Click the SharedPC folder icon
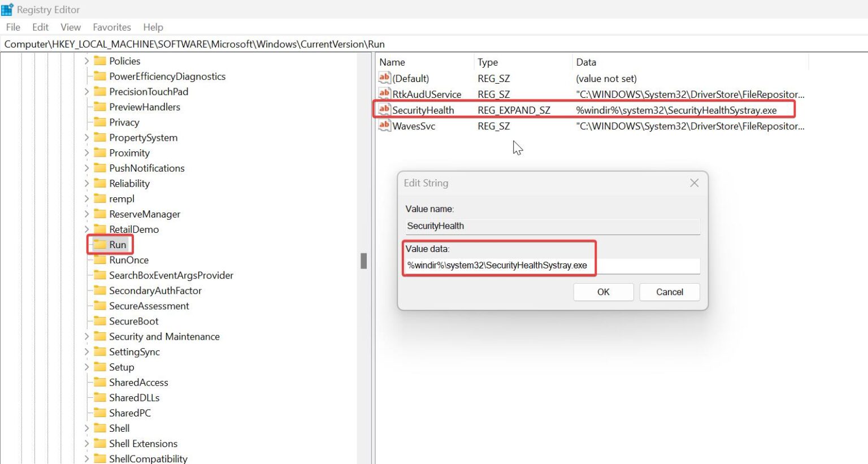The width and height of the screenshot is (868, 464). coord(100,413)
